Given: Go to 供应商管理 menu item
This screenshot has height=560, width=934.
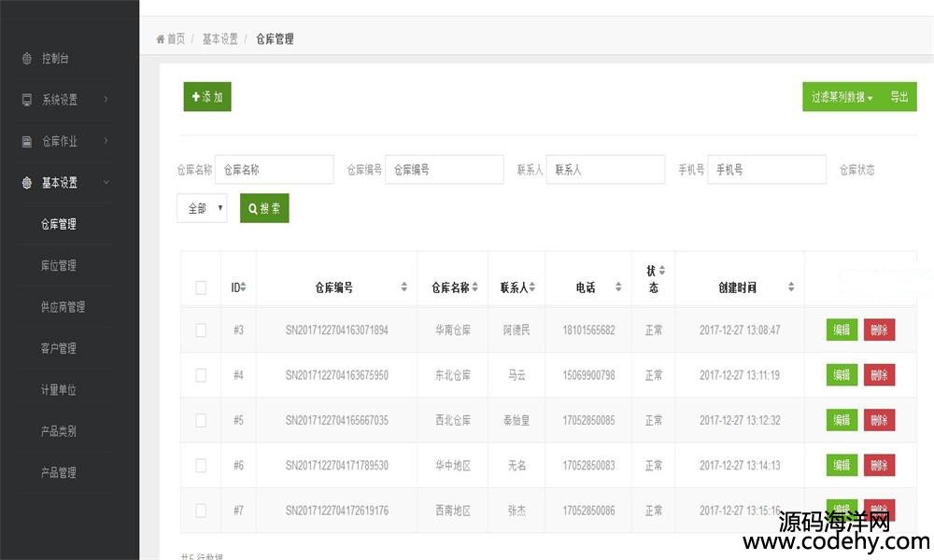Looking at the screenshot, I should pyautogui.click(x=63, y=307).
